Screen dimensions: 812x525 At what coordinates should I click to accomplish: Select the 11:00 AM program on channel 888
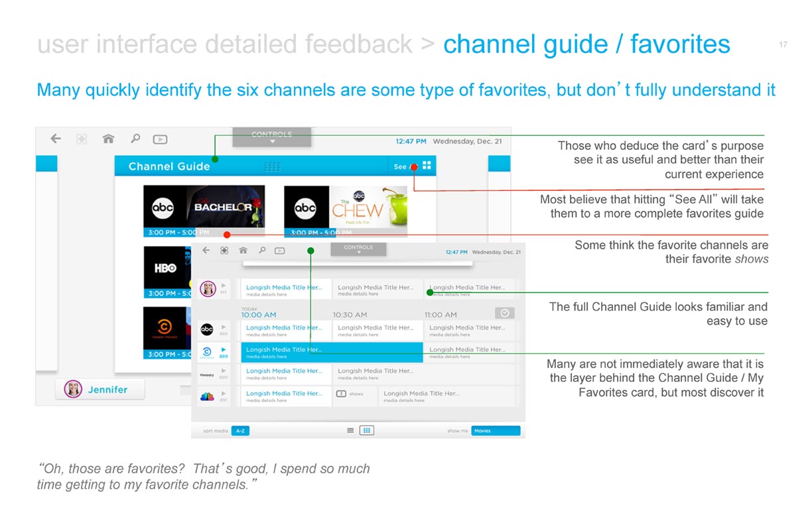470,330
